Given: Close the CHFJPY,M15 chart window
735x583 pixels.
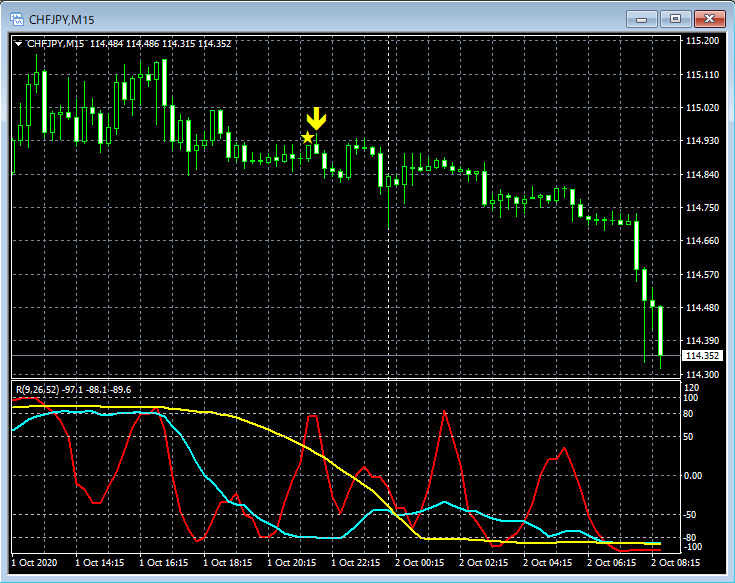Looking at the screenshot, I should [x=709, y=19].
